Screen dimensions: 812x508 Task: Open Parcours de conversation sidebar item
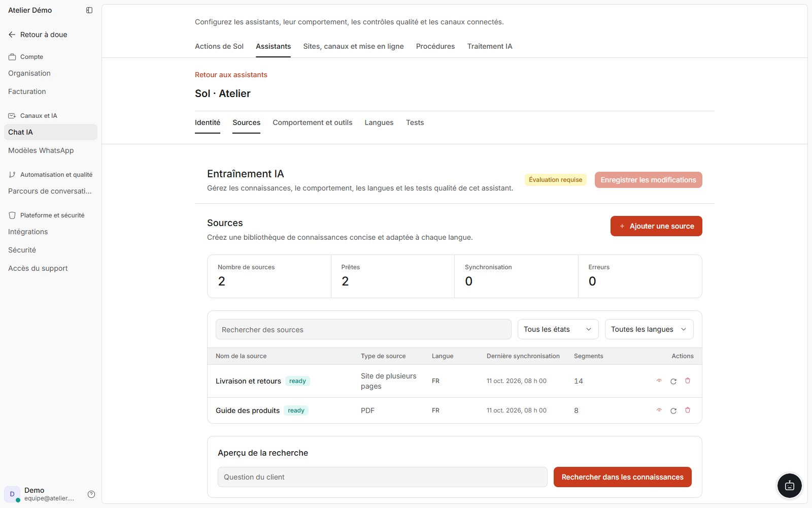pyautogui.click(x=50, y=191)
